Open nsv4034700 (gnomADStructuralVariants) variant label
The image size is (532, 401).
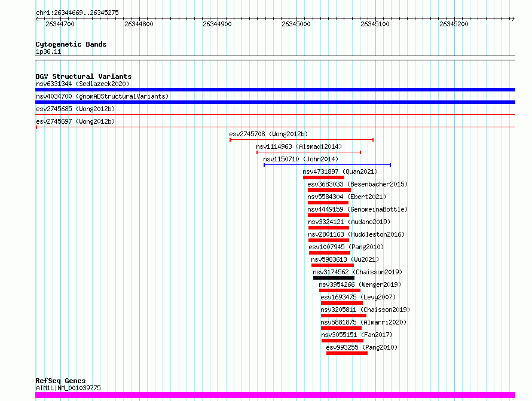[102, 96]
